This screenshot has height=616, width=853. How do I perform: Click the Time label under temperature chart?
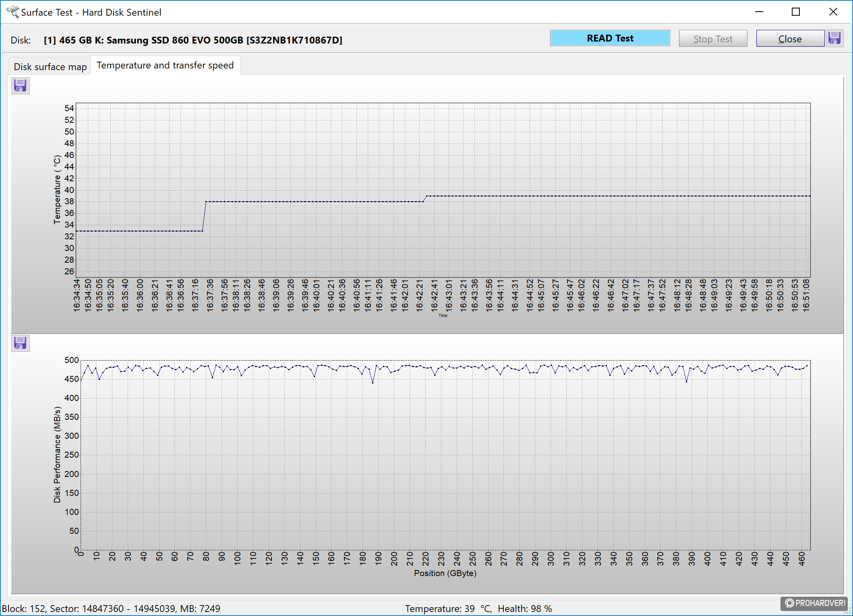coord(443,315)
